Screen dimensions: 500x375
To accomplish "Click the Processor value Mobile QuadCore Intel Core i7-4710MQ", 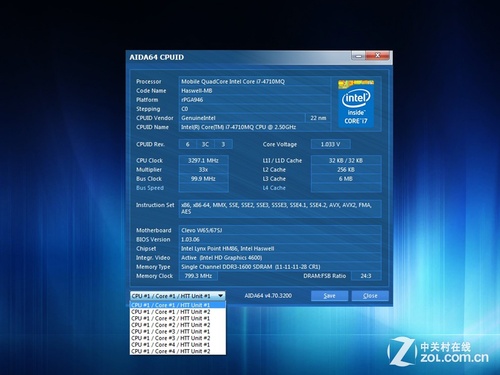I will point(254,81).
